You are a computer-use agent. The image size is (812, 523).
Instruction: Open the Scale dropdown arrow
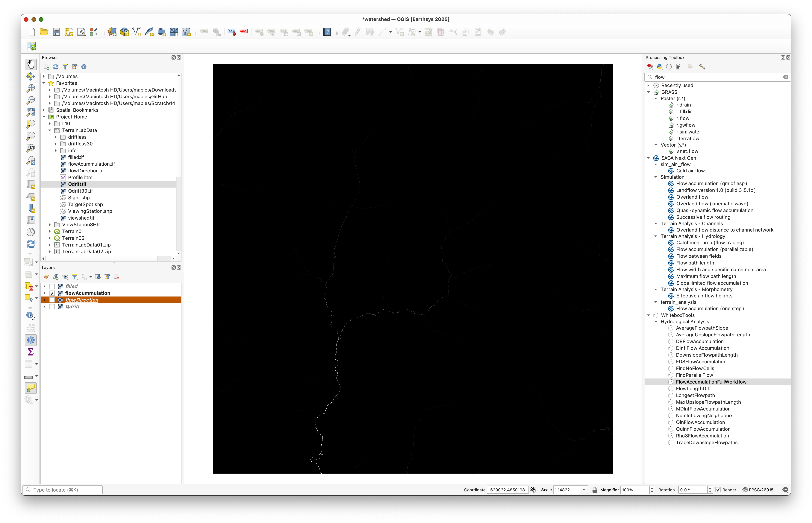pos(584,490)
